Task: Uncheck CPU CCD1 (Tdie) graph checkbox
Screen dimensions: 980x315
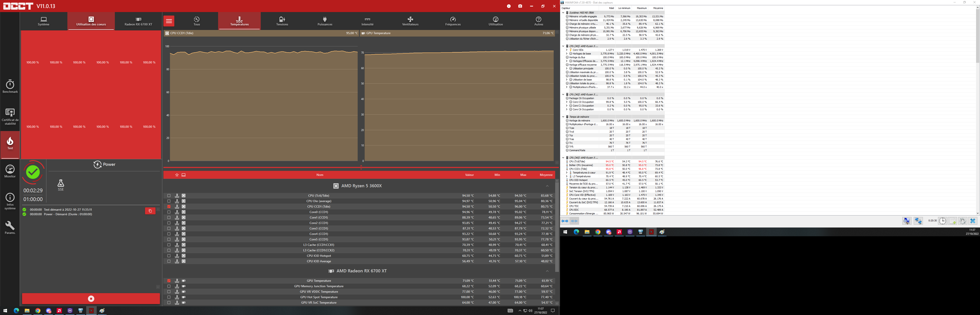Action: pyautogui.click(x=169, y=206)
